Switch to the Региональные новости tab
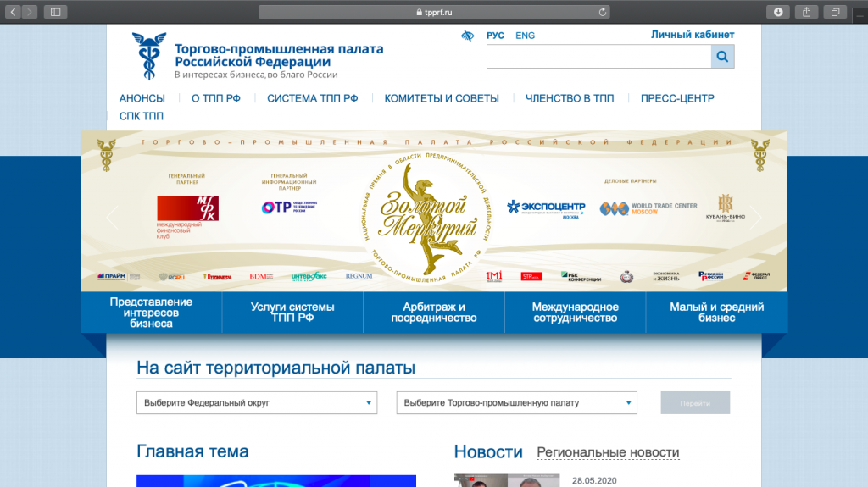 [608, 452]
